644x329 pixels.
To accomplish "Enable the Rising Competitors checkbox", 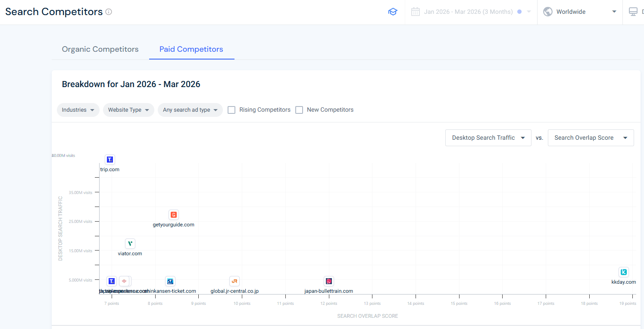I will click(231, 110).
